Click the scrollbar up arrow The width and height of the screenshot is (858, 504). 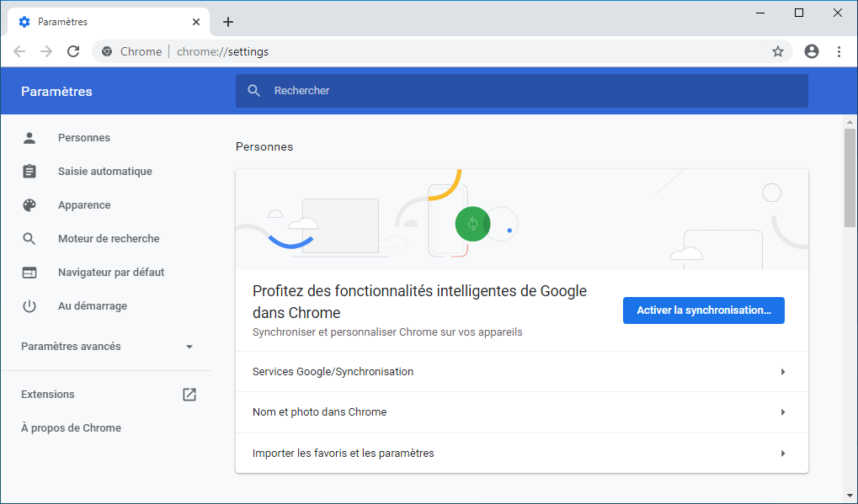click(x=850, y=123)
